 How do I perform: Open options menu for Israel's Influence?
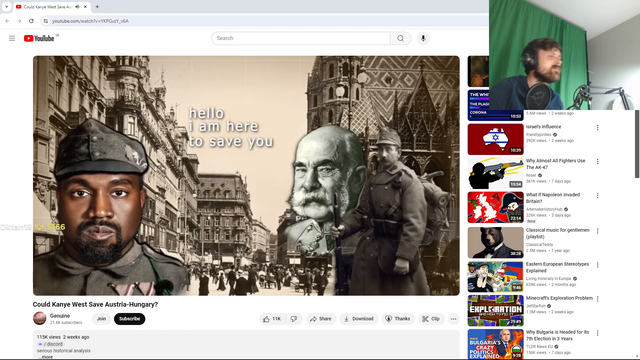pos(598,128)
